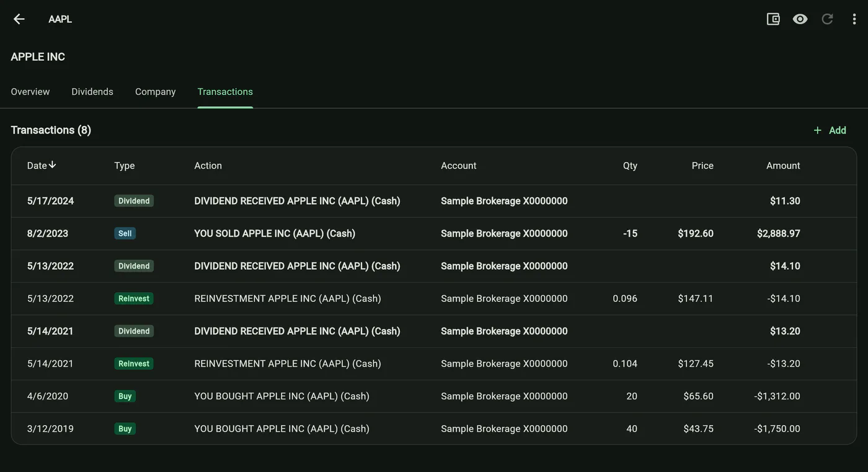Screen dimensions: 868x472
Task: Click the -$1,312.00 amount
Action: [777, 396]
